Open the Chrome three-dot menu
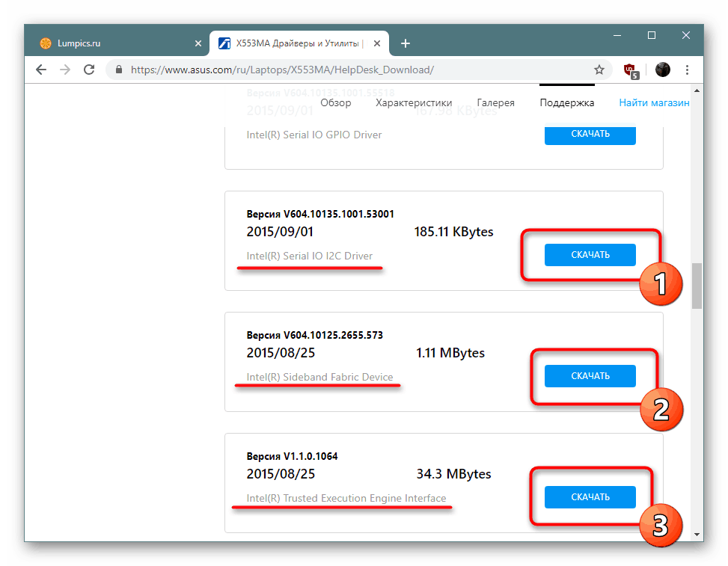This screenshot has width=728, height=566. (687, 70)
